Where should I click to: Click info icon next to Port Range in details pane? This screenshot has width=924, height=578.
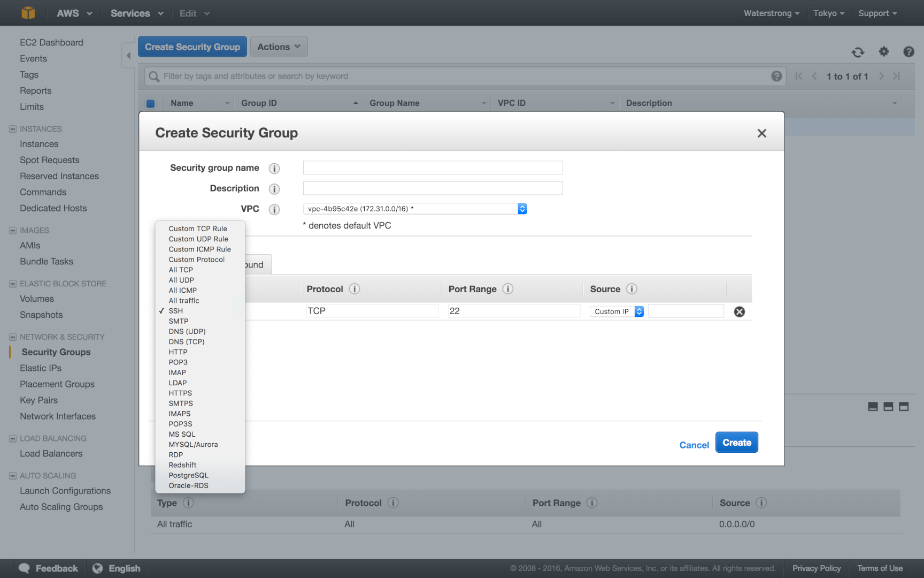click(592, 503)
